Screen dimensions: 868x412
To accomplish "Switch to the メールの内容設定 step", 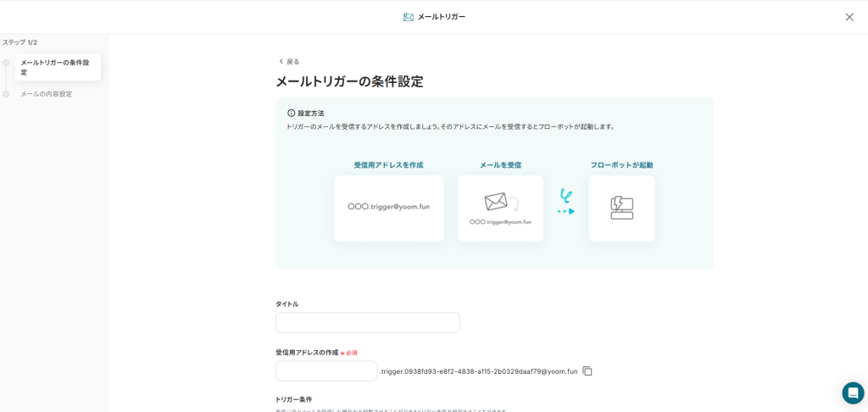I will pos(47,94).
